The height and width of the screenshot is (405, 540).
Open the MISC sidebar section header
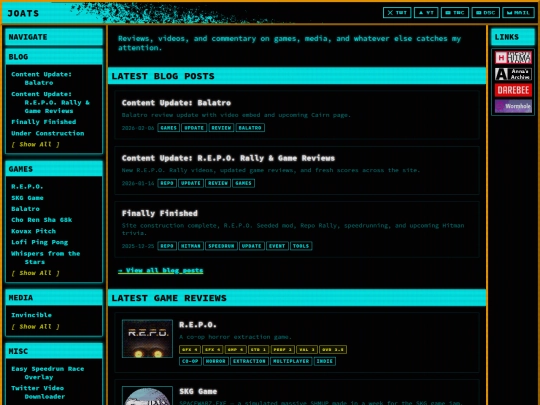point(54,351)
